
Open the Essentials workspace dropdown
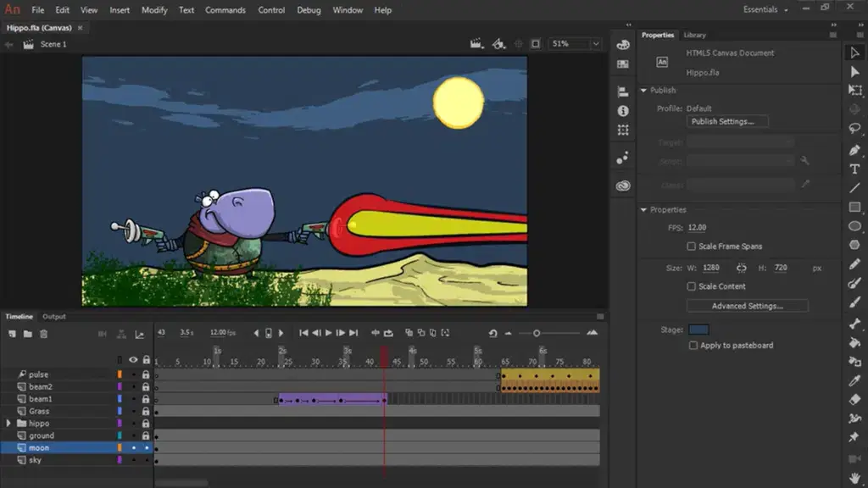tap(761, 9)
